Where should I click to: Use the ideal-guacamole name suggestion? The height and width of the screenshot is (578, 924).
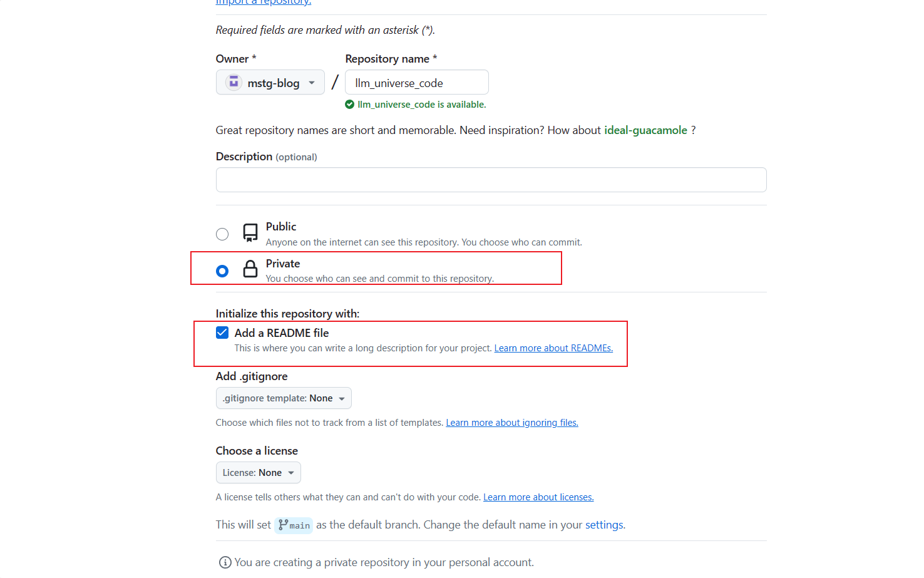645,130
